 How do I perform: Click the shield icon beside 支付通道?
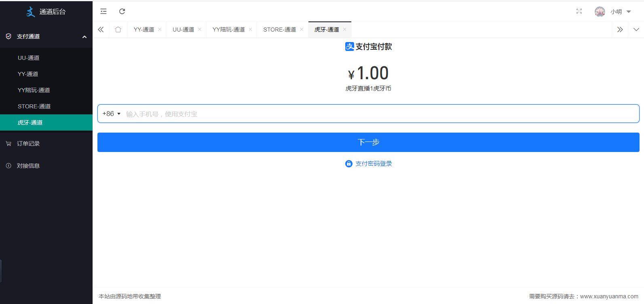[8, 36]
